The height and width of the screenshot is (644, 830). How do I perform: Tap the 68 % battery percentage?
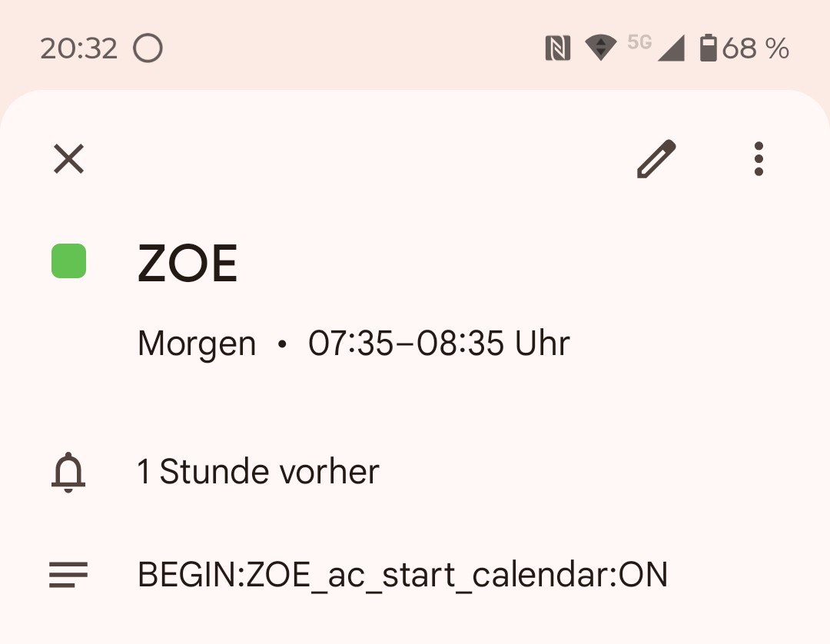[x=755, y=48]
